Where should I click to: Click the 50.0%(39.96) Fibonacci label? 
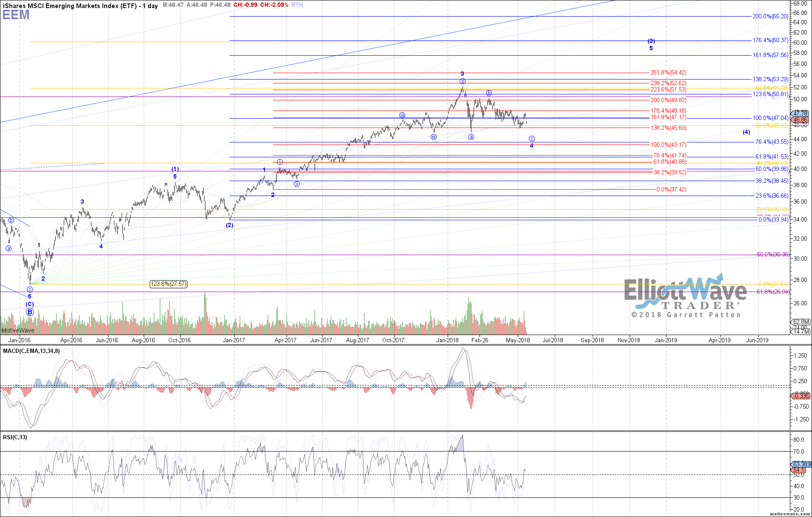click(772, 169)
